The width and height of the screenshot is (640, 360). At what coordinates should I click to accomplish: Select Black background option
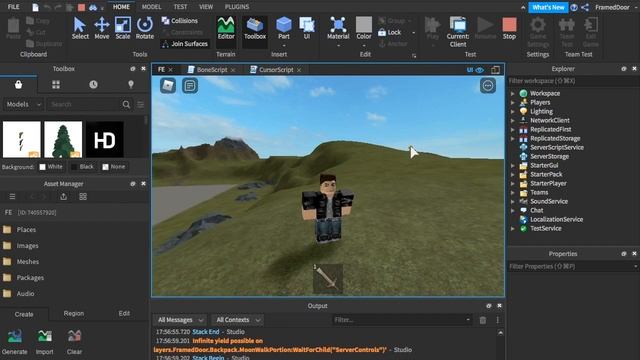tap(82, 167)
